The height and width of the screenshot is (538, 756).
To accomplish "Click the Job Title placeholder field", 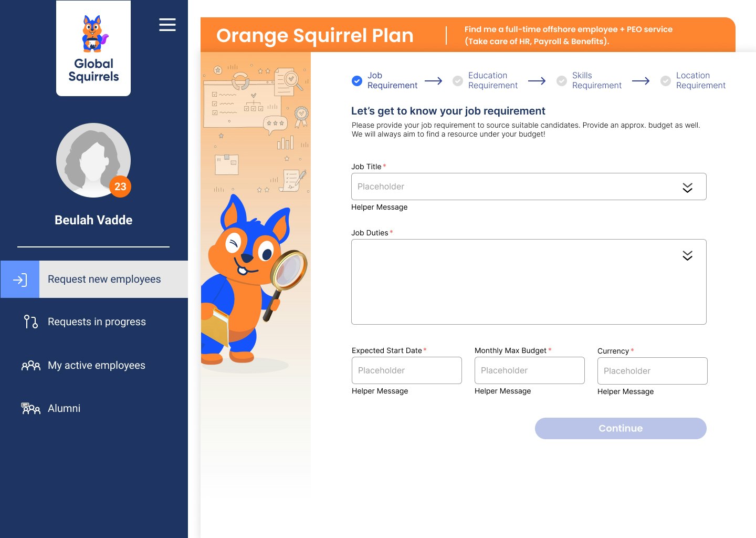I will (x=529, y=187).
